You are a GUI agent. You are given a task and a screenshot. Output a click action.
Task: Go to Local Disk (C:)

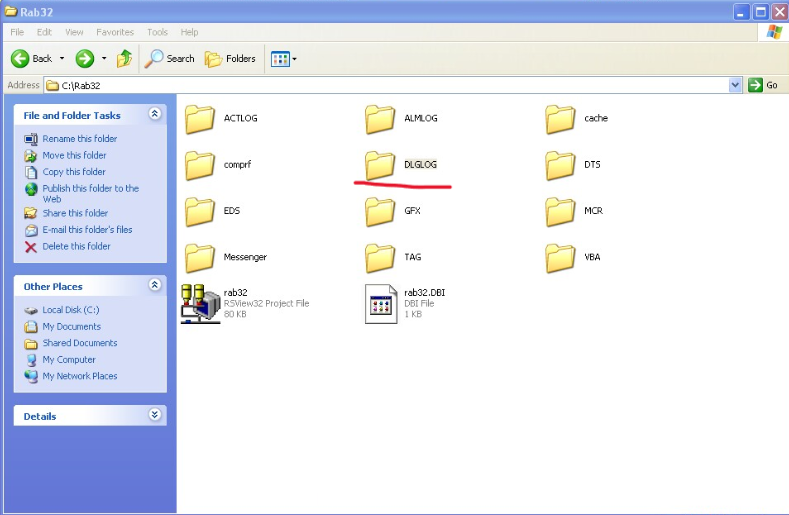pos(70,310)
